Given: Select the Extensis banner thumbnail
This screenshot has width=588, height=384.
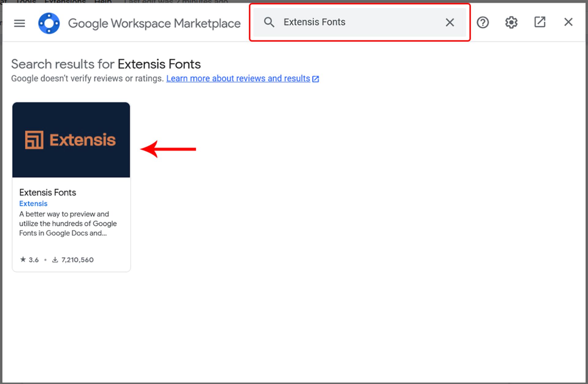Looking at the screenshot, I should 71,140.
